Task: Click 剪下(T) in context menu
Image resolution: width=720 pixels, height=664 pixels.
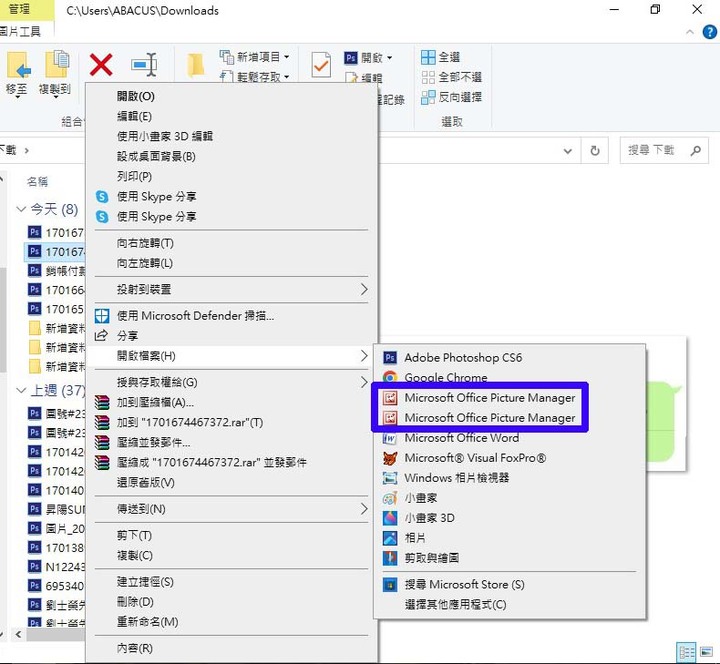Action: (x=231, y=535)
